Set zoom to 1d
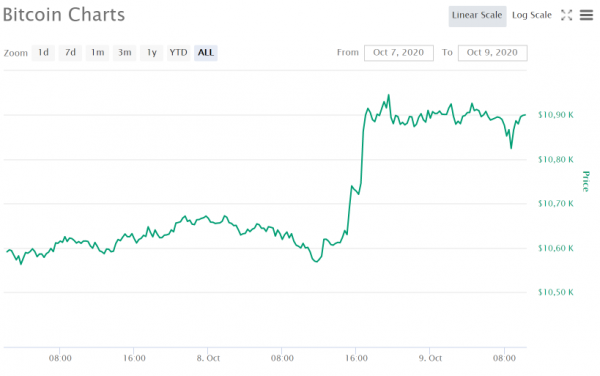600x376 pixels. coord(43,53)
